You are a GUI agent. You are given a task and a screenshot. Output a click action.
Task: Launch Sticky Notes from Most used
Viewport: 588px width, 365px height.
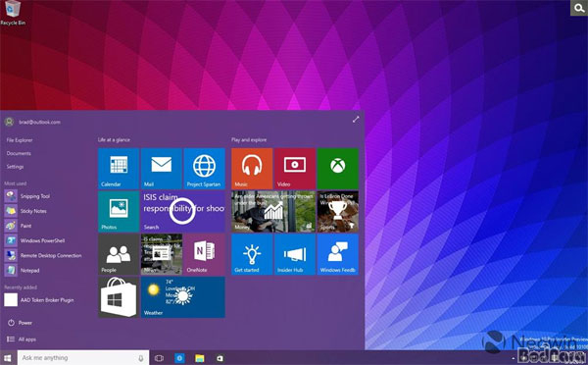25,211
